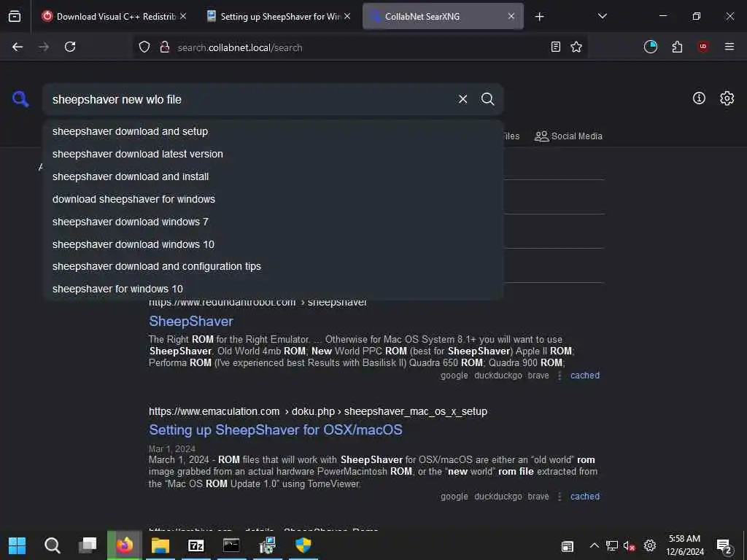Switch to Setting up SheepShaver tab
The image size is (747, 560).
coord(275,16)
